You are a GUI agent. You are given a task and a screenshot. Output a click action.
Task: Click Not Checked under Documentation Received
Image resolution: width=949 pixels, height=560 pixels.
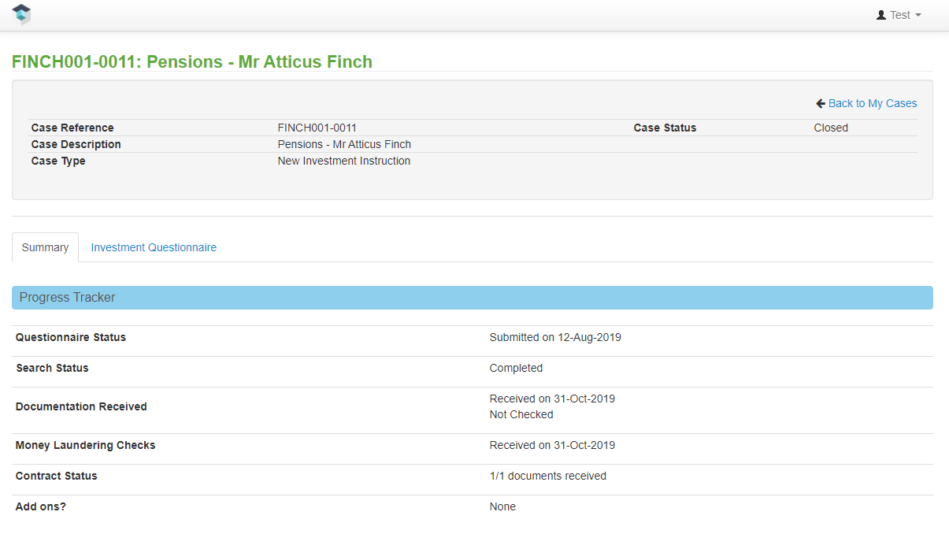[x=521, y=414]
